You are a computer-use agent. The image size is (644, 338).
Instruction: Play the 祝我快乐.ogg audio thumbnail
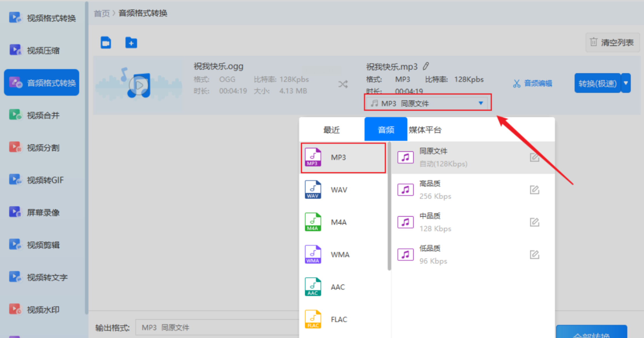coord(139,85)
